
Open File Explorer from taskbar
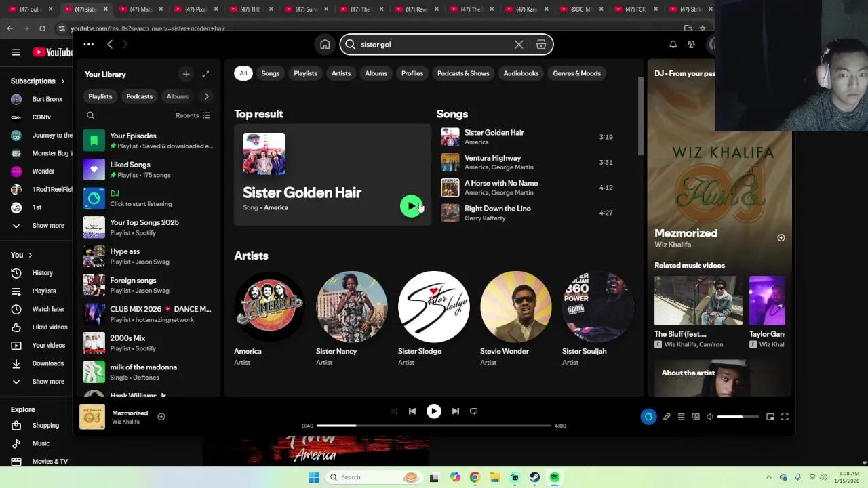pos(494,477)
